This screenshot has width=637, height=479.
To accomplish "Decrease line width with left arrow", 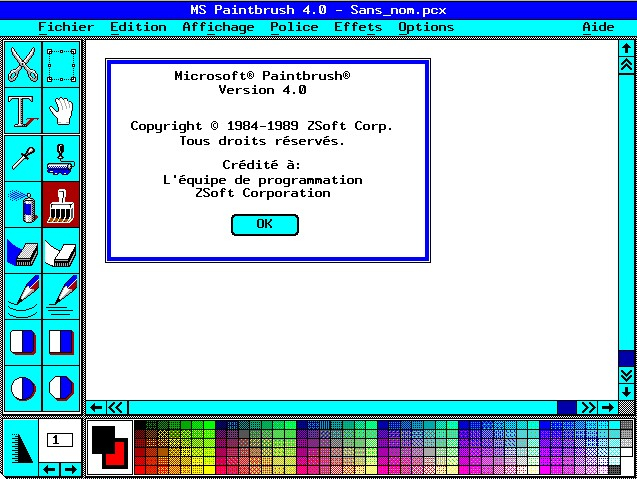I will coord(50,469).
